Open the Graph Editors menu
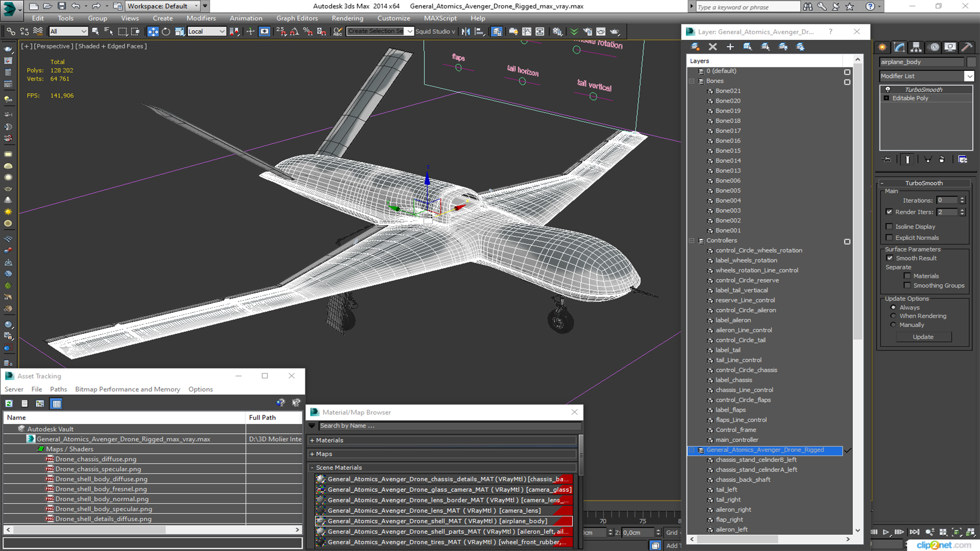This screenshot has height=551, width=980. (x=297, y=18)
